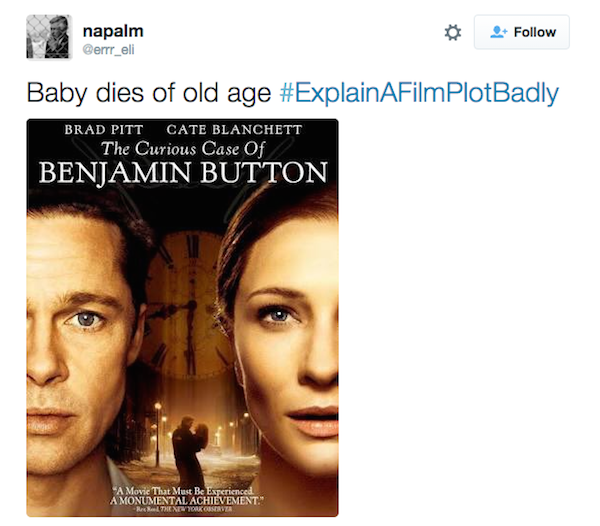Select the tweet text "Baby dies of old age"
Screen dimensions: 600x526
(x=148, y=94)
